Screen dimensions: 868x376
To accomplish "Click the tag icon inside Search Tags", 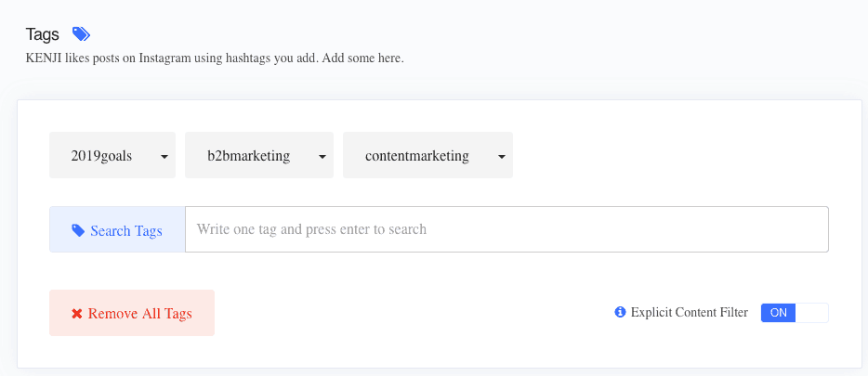I will 78,230.
